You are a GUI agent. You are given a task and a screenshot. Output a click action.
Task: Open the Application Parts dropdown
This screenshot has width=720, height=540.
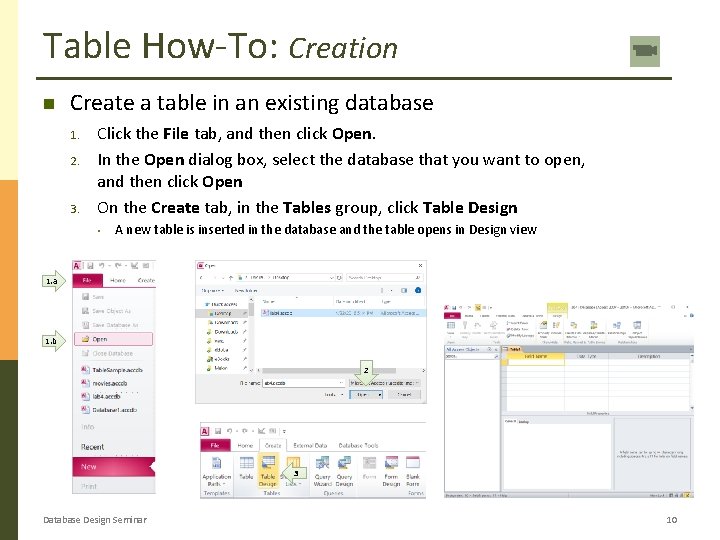[x=216, y=471]
